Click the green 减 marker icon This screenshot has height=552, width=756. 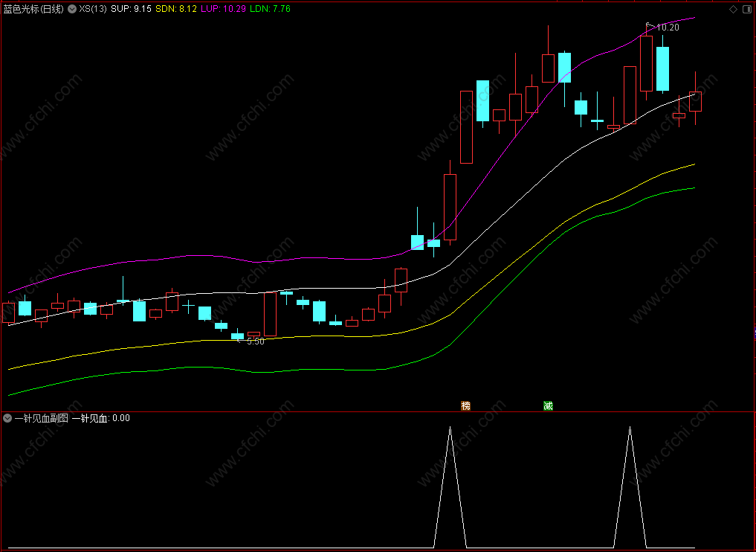pyautogui.click(x=548, y=405)
